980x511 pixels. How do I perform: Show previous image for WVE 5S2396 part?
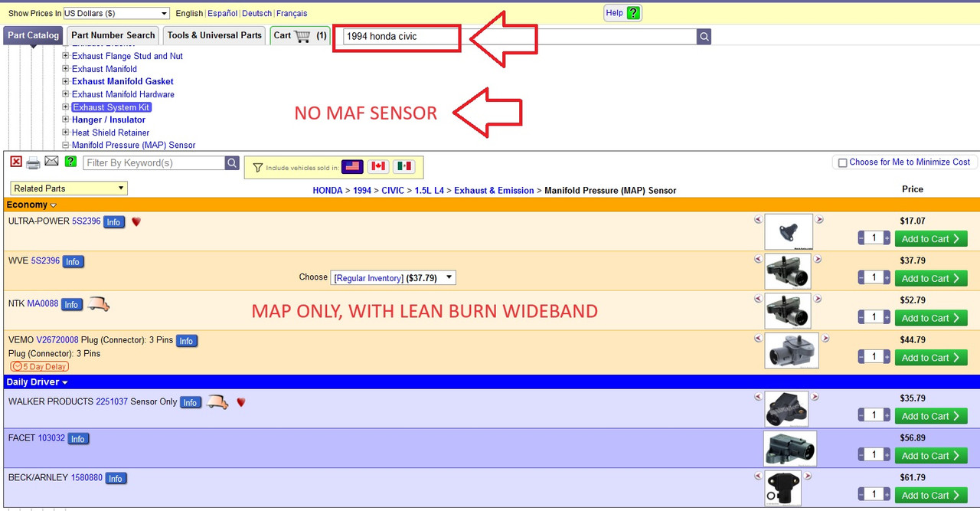(x=758, y=259)
